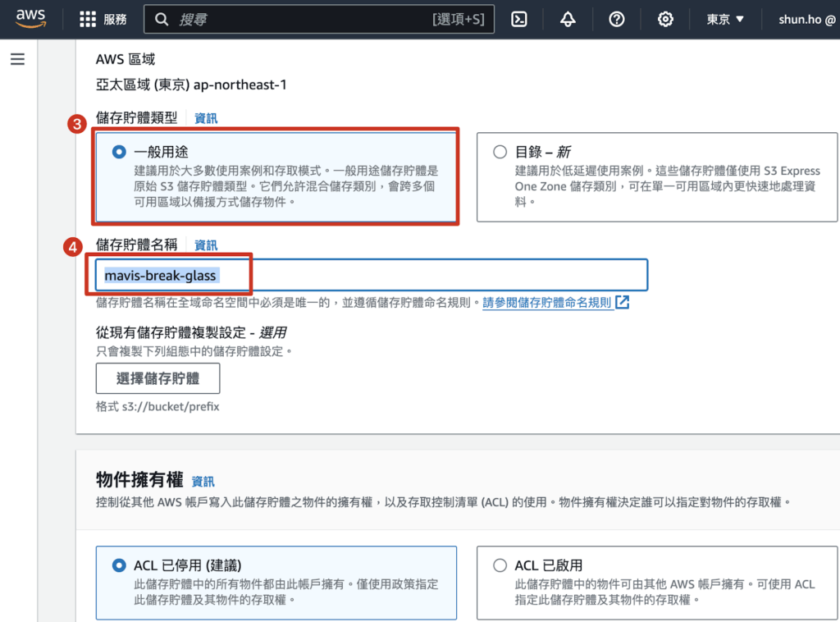
Task: Click 資訊 link next to 物件擁有權
Action: point(203,481)
